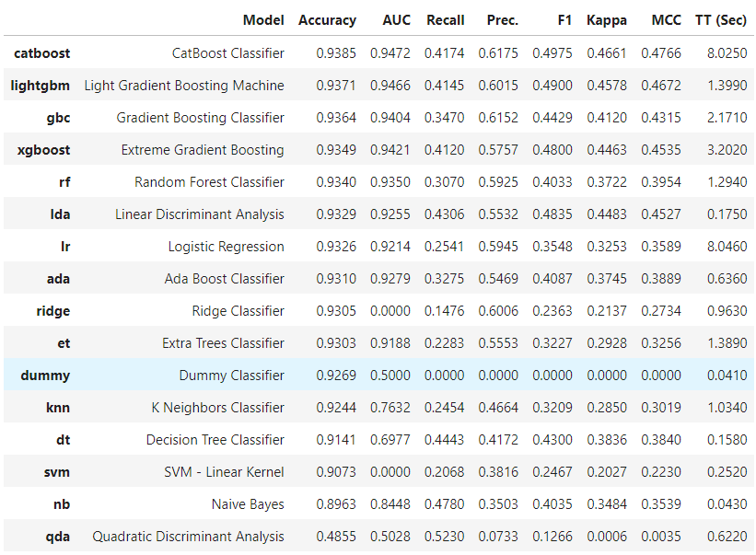Image resolution: width=756 pixels, height=555 pixels.
Task: Click the Model column header
Action: [x=263, y=20]
